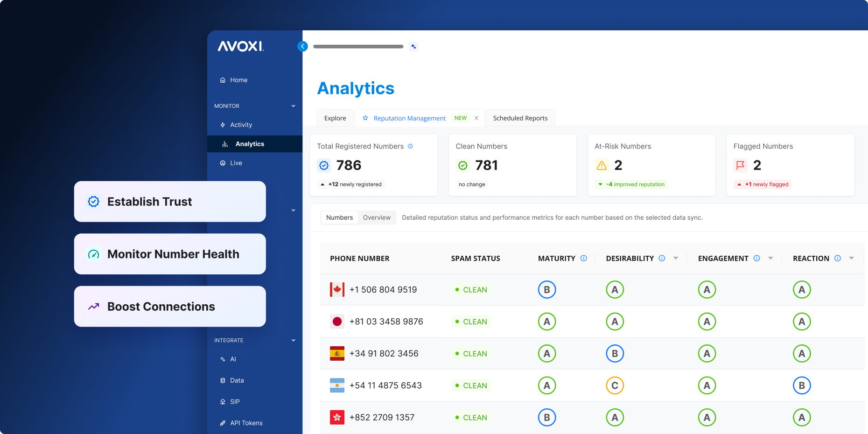
Task: Select the Numbers view toggle
Action: pos(340,217)
